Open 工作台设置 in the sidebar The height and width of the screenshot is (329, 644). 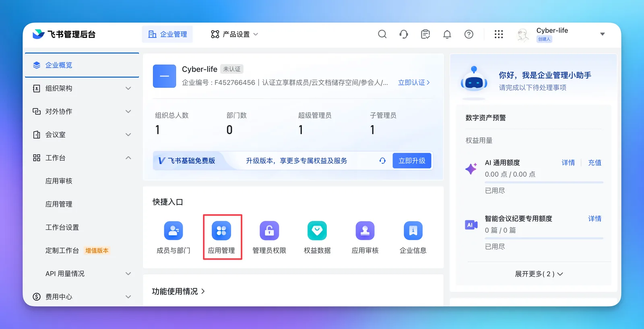[x=62, y=228]
